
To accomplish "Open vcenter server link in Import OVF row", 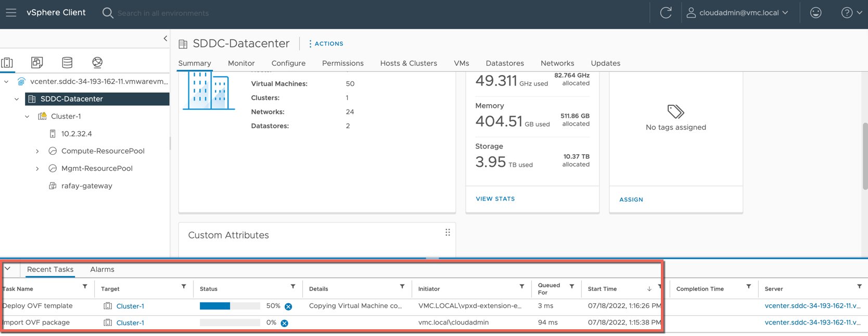I will 812,322.
